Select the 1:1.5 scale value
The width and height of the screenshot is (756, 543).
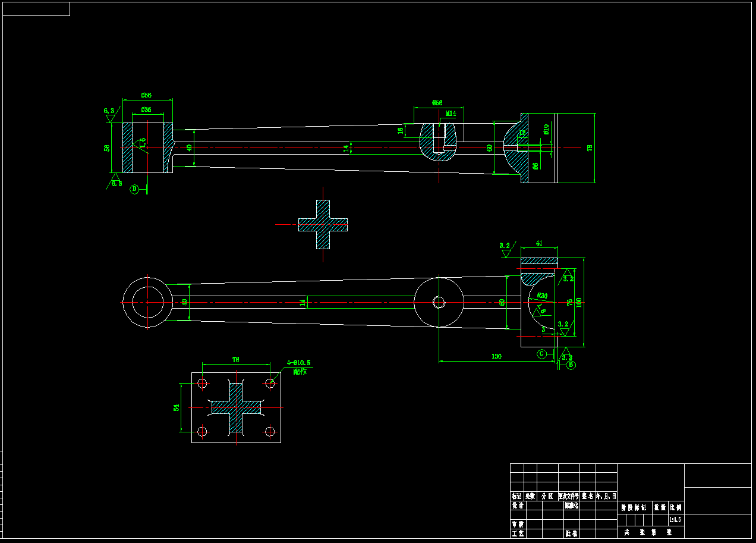tap(676, 520)
